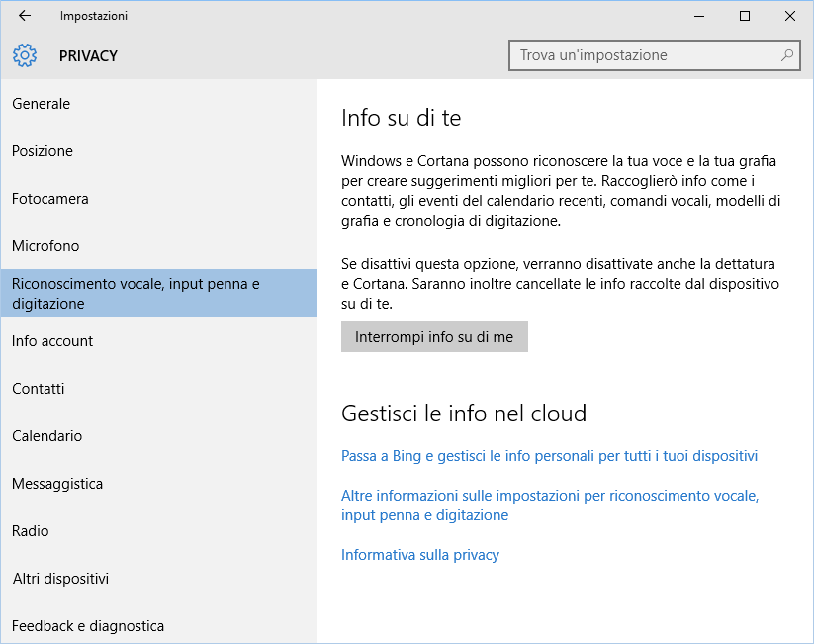Viewport: 814px width, 644px height.
Task: Focus the Trova un'impostazione search field
Action: coord(654,55)
